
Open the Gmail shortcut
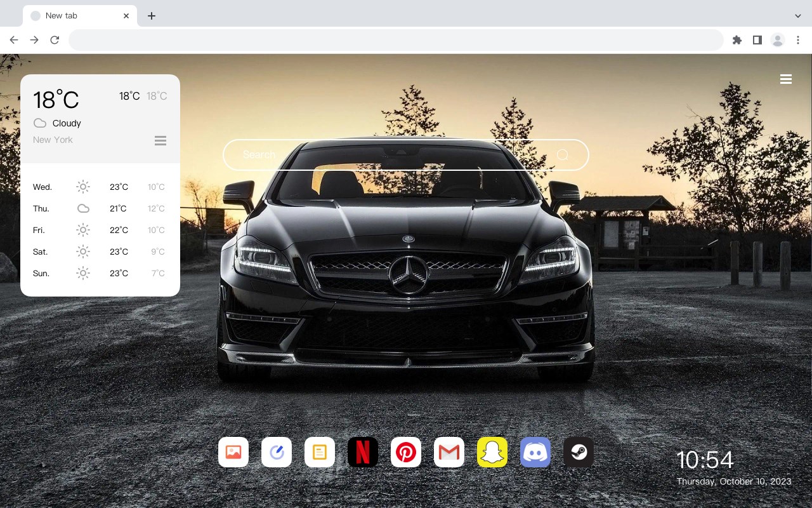pos(449,452)
